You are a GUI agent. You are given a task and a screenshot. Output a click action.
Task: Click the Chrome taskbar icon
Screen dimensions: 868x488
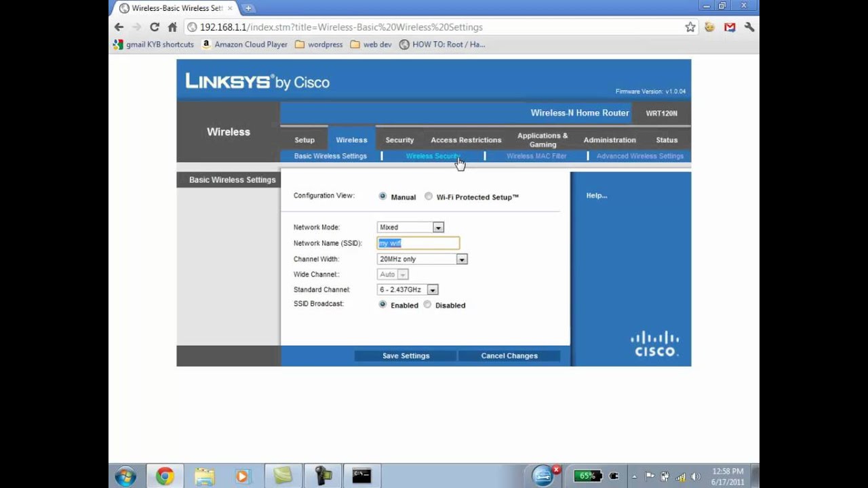click(x=164, y=476)
